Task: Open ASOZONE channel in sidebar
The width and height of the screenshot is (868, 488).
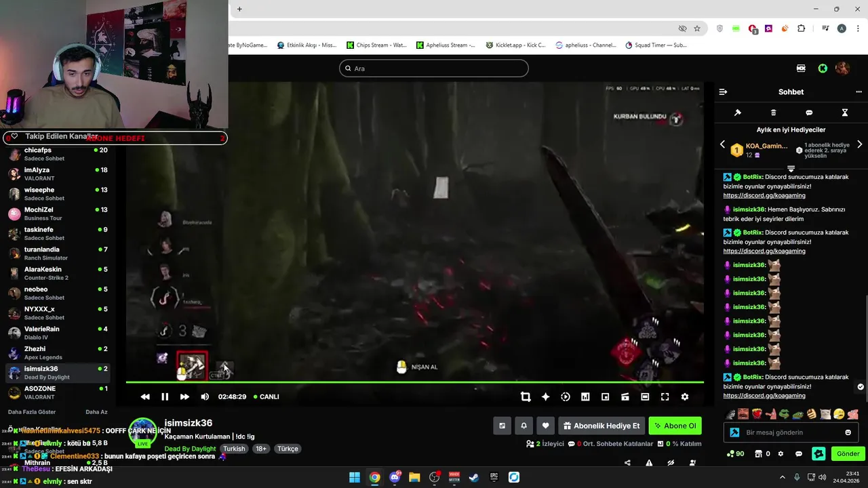Action: point(58,392)
